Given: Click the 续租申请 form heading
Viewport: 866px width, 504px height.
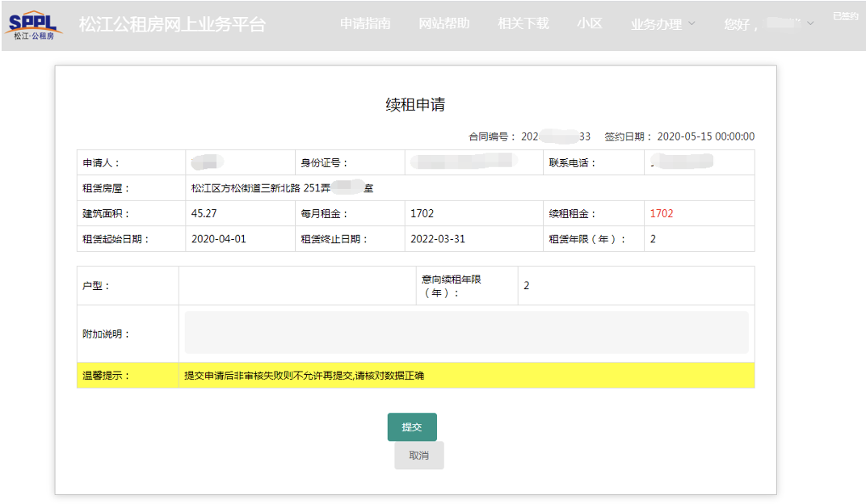Looking at the screenshot, I should coord(415,105).
